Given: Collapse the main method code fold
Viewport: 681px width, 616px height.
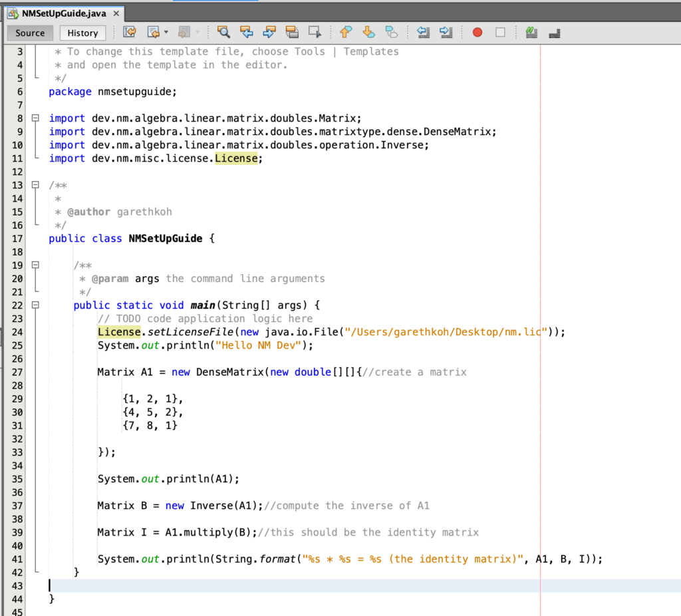Looking at the screenshot, I should (35, 305).
